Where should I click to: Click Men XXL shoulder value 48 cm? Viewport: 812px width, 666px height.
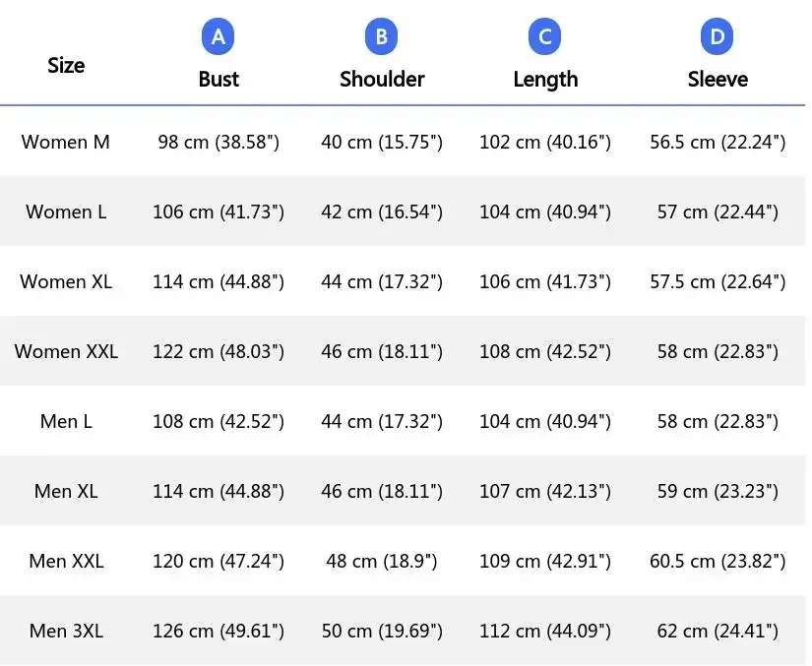pyautogui.click(x=382, y=561)
